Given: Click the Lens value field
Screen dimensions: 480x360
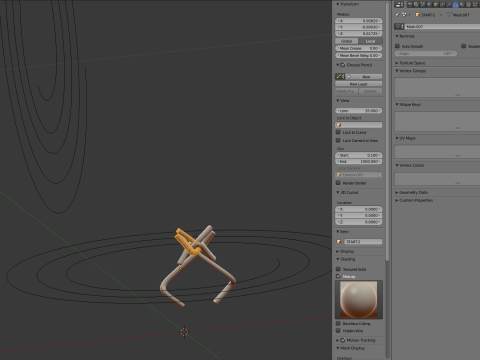Looking at the screenshot, I should pos(359,110).
